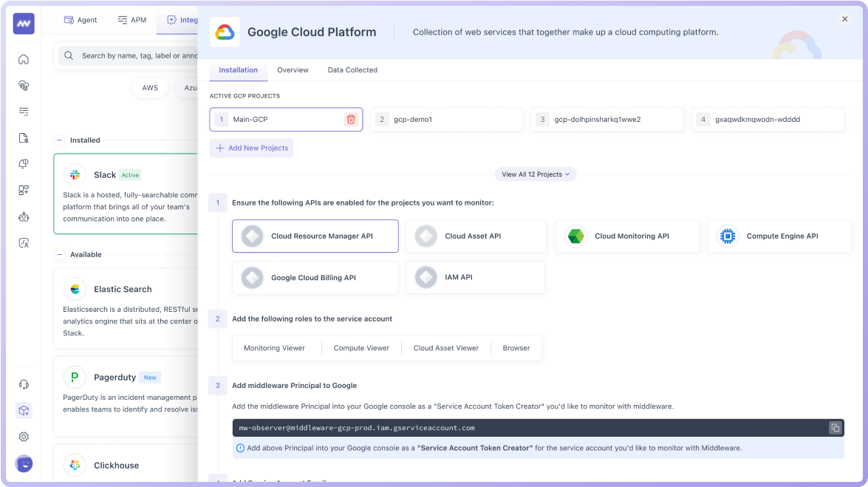This screenshot has height=487, width=868.
Task: Open the document icon in the sidebar
Action: [24, 138]
